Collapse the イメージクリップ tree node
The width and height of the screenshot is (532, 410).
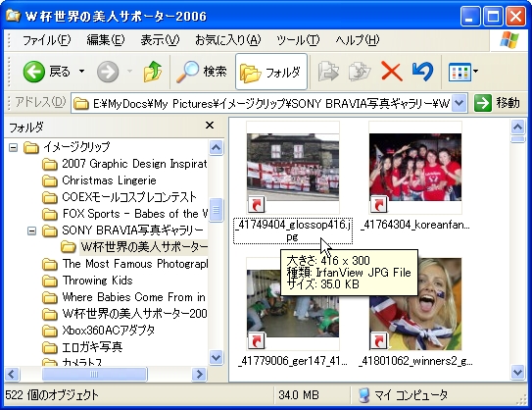pos(13,147)
